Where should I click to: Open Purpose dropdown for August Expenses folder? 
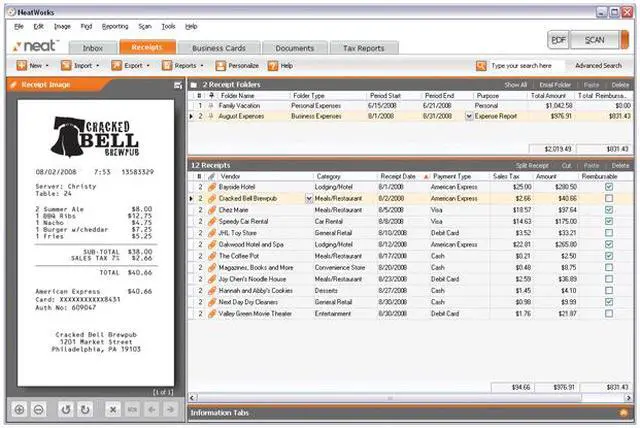point(469,116)
